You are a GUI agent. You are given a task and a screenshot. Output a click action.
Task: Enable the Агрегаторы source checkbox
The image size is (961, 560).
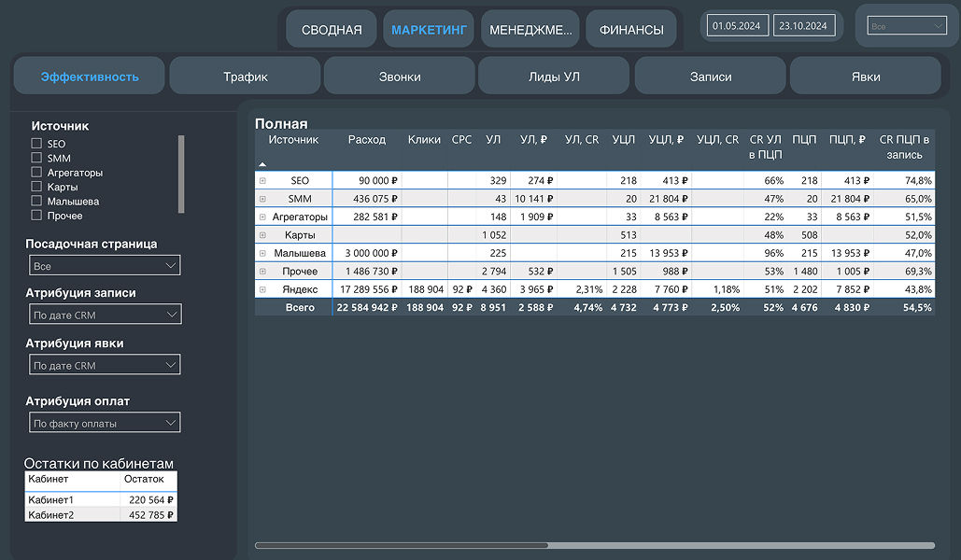(36, 173)
